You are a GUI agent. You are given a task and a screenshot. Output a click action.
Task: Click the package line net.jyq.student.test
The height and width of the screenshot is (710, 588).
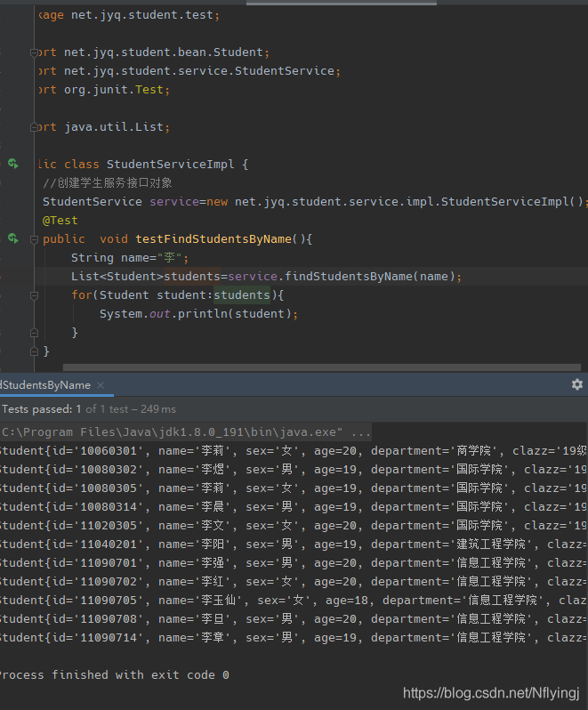(x=129, y=15)
